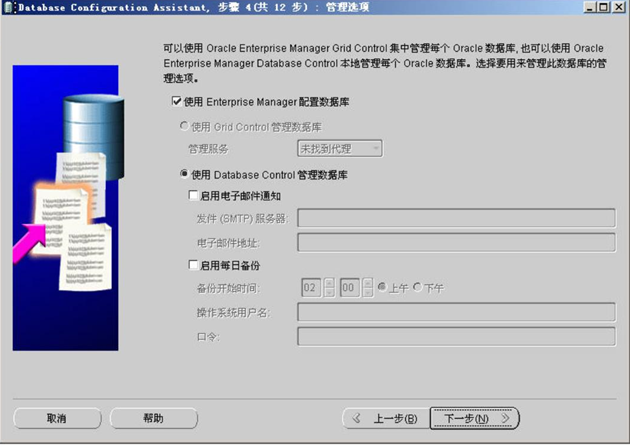Screen dimensions: 630x445
Task: Minimize the Database Configuration Assistant window
Action: coord(589,7)
